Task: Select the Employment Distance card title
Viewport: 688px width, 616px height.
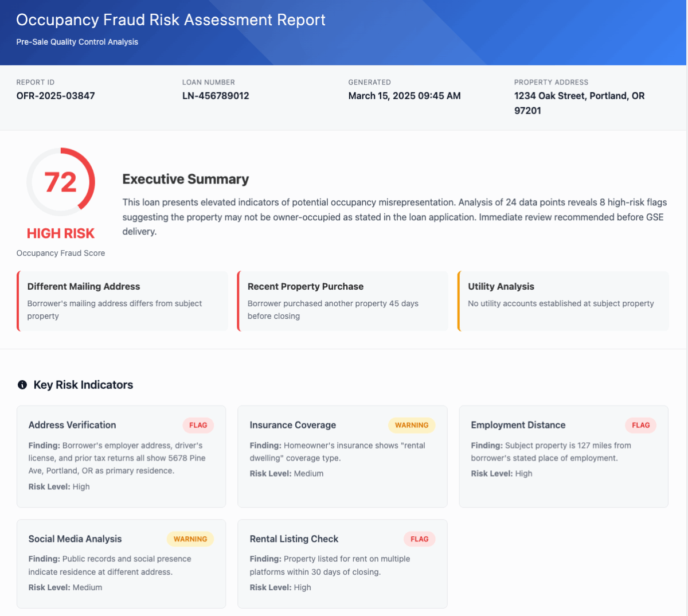Action: click(x=518, y=425)
